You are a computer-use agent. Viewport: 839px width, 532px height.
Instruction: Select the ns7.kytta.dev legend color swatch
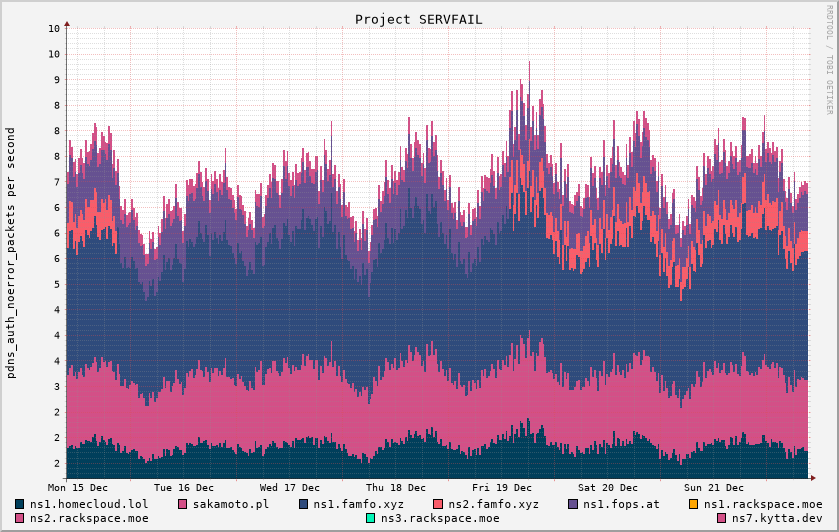[721, 518]
